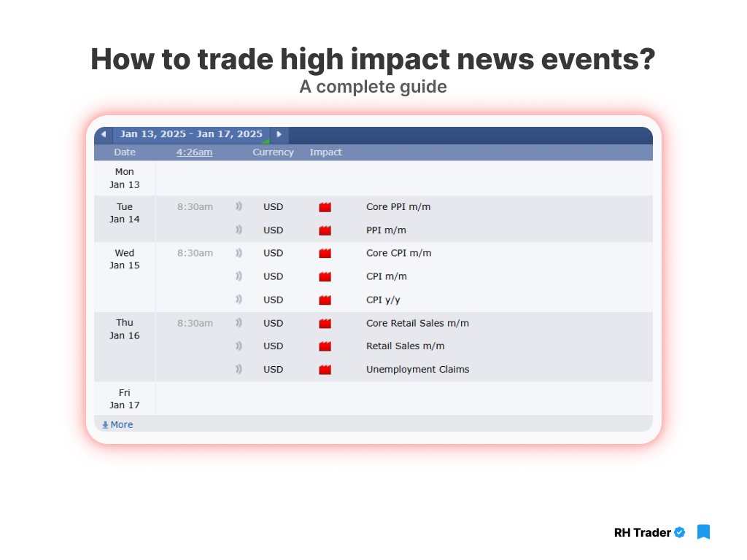Go to previous week arrow
The height and width of the screenshot is (560, 747).
tap(104, 134)
